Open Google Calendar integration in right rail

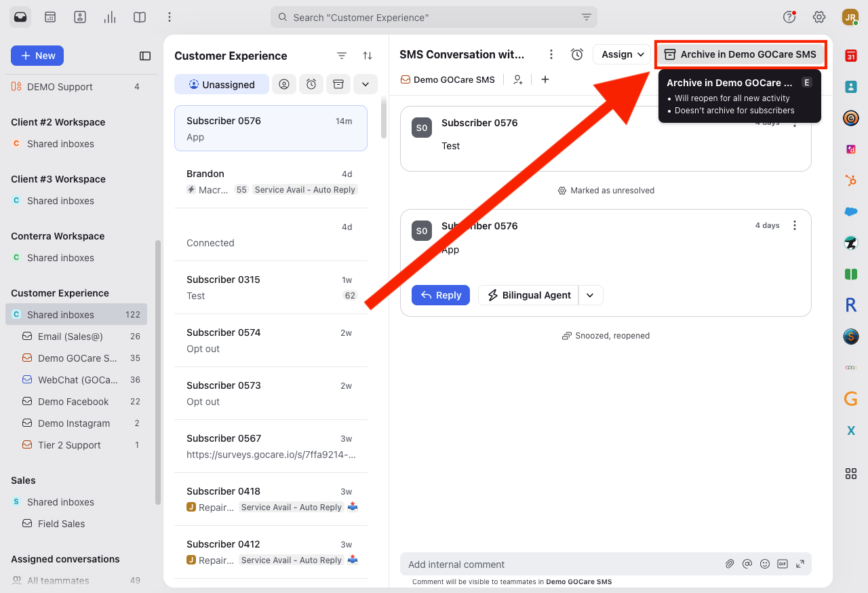[x=850, y=56]
